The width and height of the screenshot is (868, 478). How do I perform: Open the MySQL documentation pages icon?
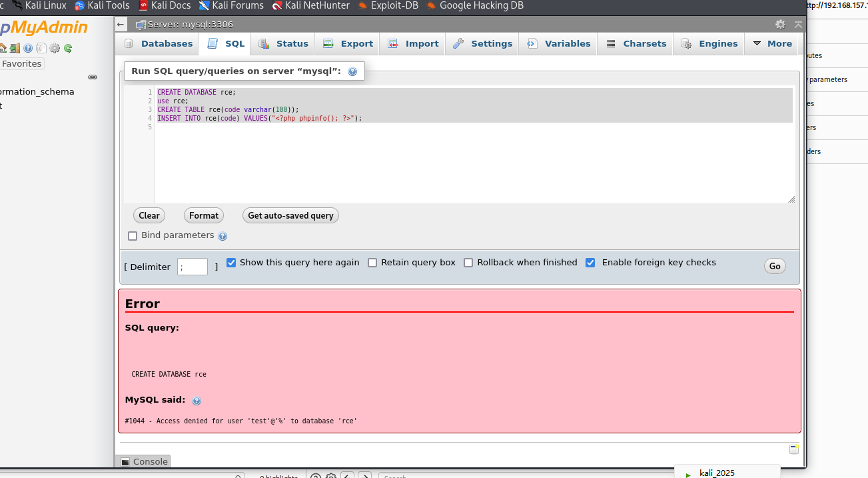coord(41,48)
